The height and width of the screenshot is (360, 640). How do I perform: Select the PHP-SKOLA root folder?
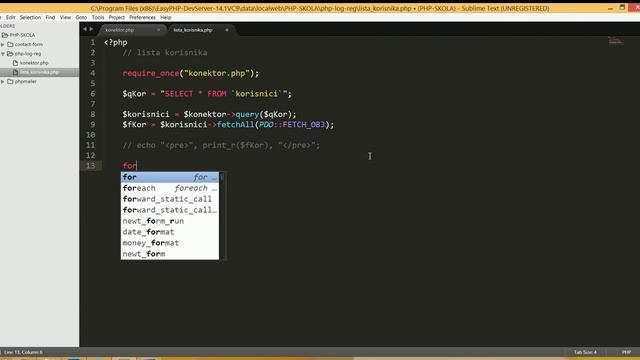pyautogui.click(x=22, y=35)
